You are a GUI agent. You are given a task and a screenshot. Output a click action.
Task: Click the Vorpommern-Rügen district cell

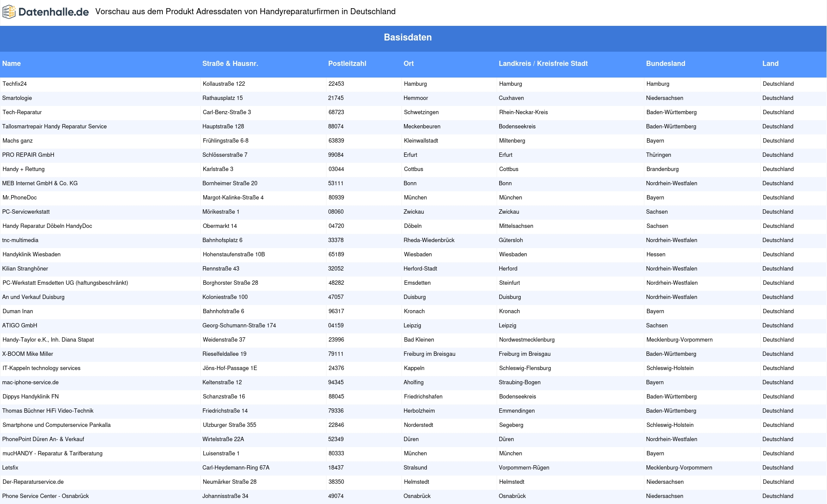point(524,468)
